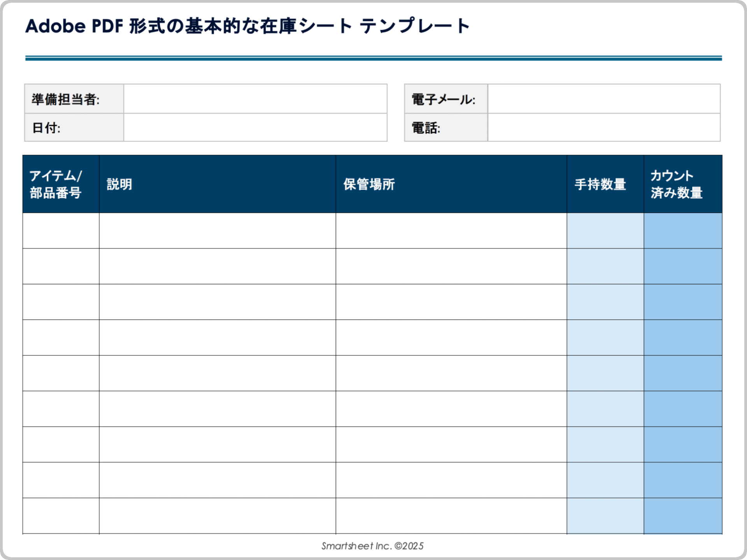Click the Smartsheet Inc. ©2025 footer text
This screenshot has height=560, width=747.
click(x=372, y=546)
